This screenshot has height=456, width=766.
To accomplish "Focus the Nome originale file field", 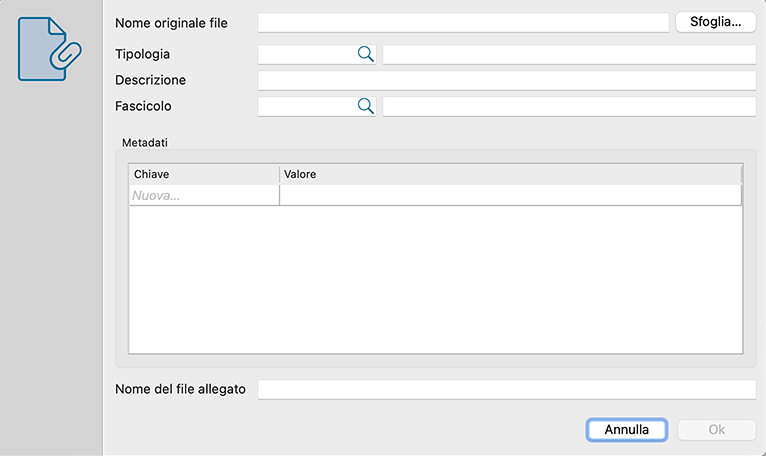I will (463, 23).
